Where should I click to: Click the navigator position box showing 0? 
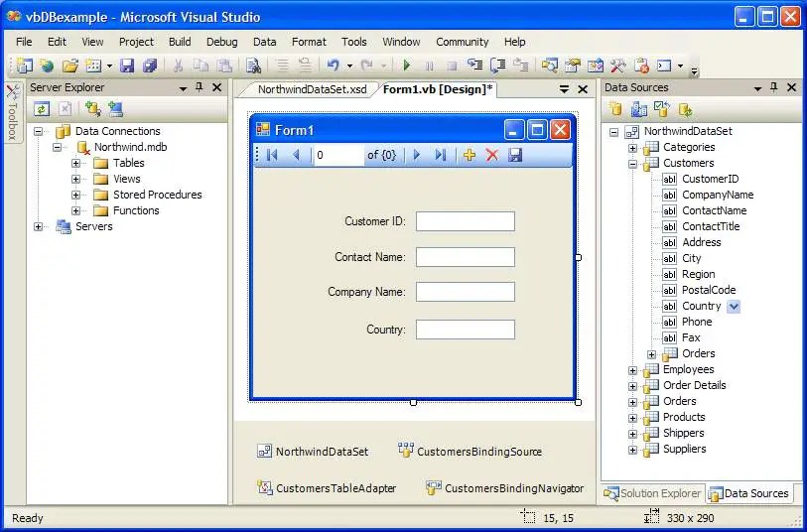tap(338, 155)
